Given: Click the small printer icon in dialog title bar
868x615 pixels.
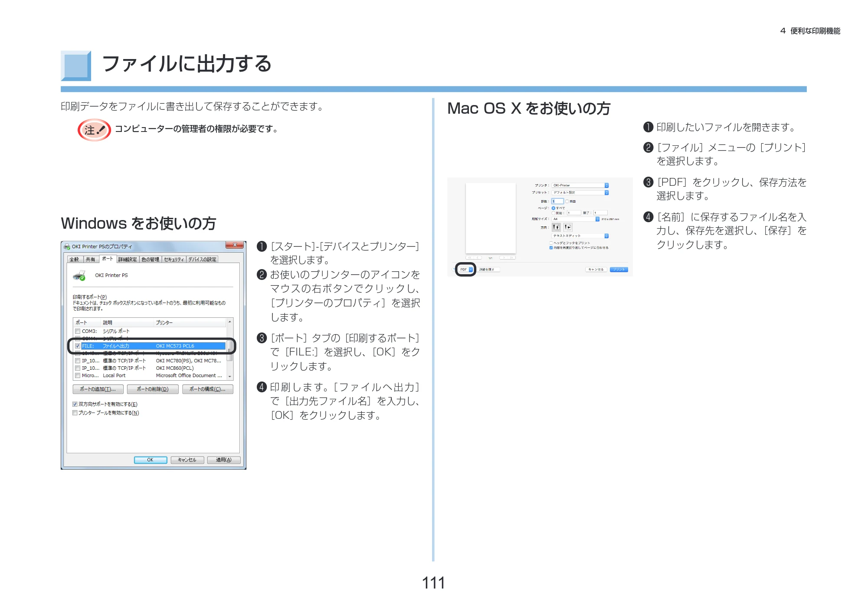Looking at the screenshot, I should 67,247.
